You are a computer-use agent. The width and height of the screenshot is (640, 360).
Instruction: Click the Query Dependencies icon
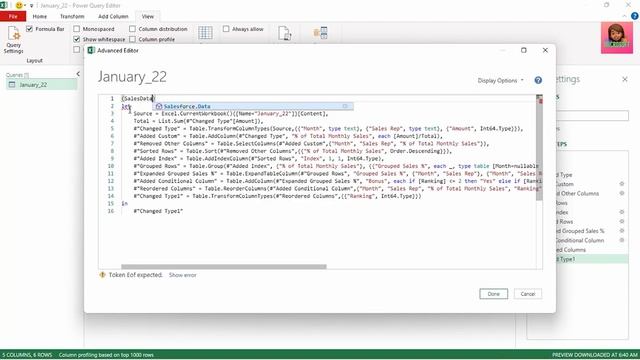[x=320, y=33]
